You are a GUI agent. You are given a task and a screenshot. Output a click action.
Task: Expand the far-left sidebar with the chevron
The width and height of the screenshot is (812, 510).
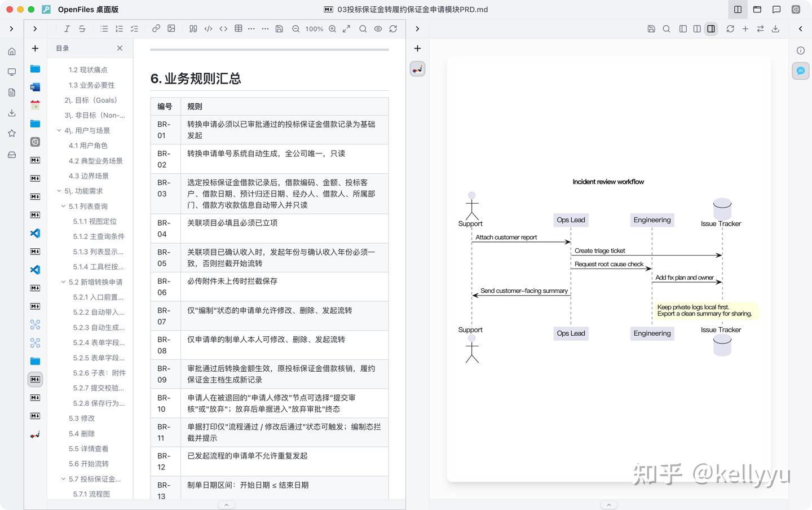click(x=11, y=29)
